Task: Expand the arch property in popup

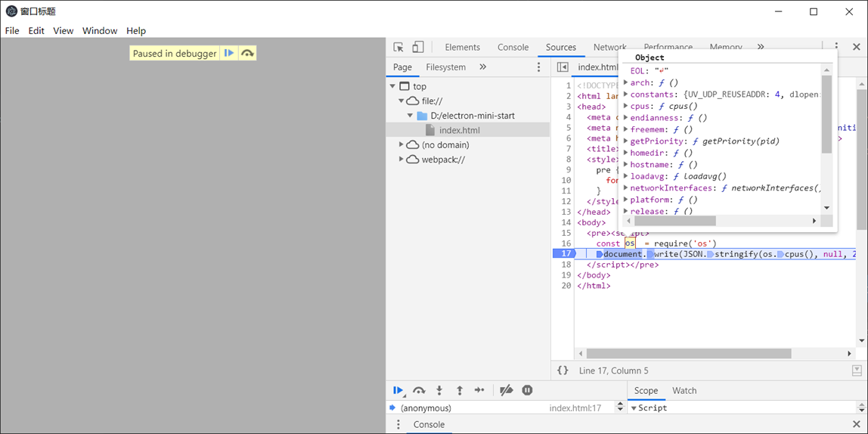Action: pyautogui.click(x=626, y=82)
